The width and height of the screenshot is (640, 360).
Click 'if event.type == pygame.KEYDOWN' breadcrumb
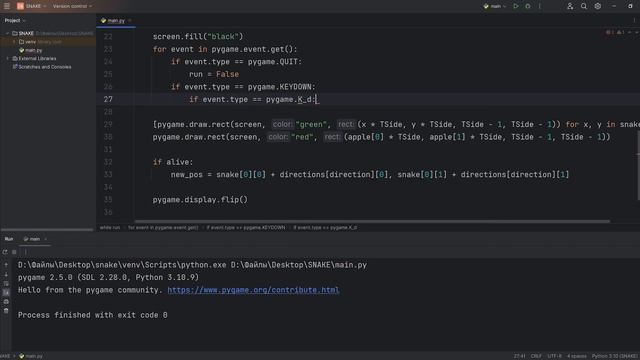[246, 227]
